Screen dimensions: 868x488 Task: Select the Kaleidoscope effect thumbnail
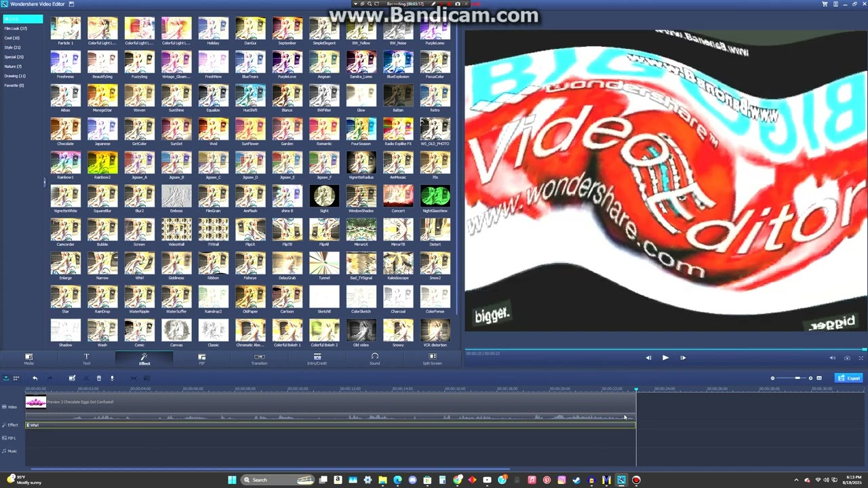(398, 263)
